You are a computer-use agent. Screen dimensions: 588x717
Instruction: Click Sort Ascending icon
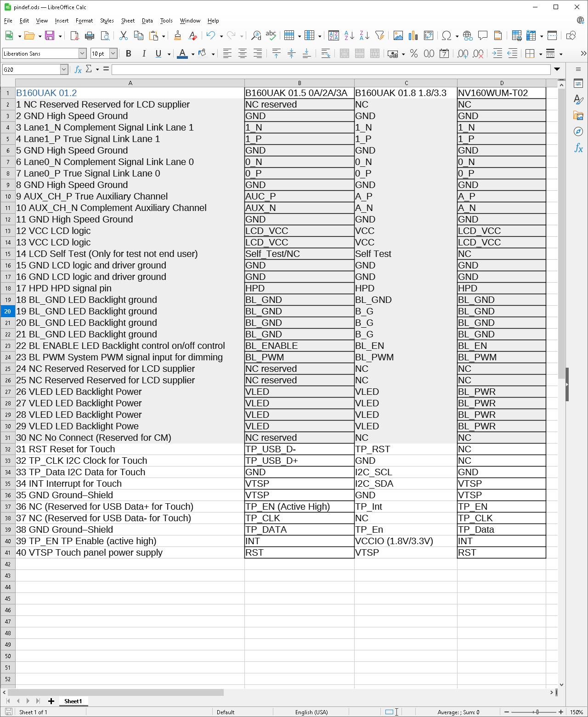pyautogui.click(x=349, y=36)
